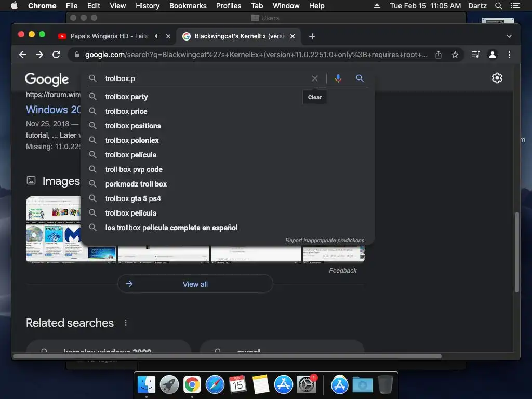The image size is (532, 399).
Task: Click the browser forward arrow
Action: pyautogui.click(x=39, y=55)
